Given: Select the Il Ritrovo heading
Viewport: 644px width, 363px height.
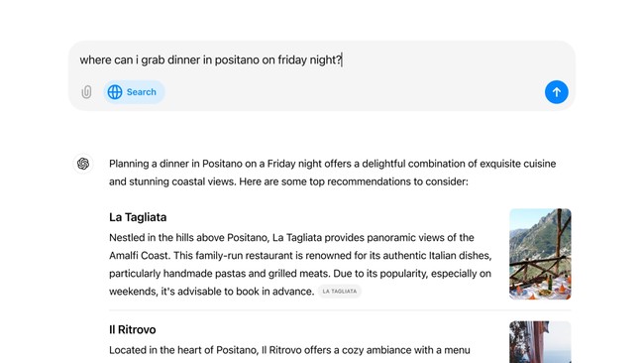Looking at the screenshot, I should coord(132,329).
